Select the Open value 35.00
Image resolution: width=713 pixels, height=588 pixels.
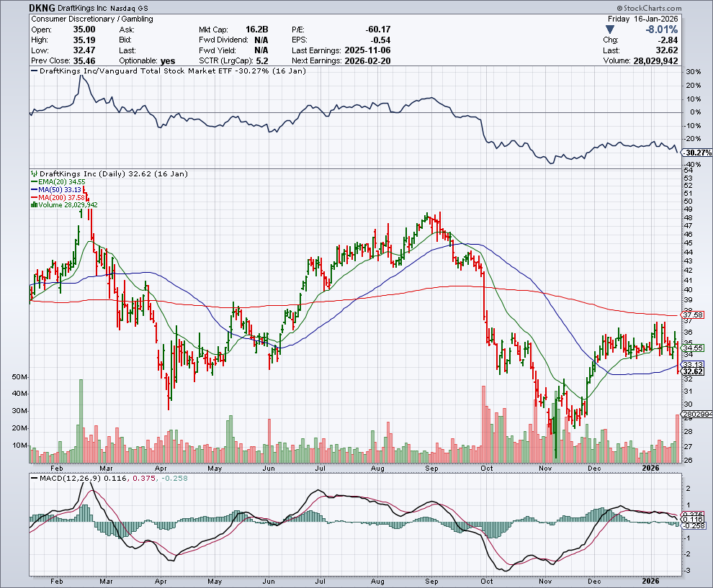[84, 30]
